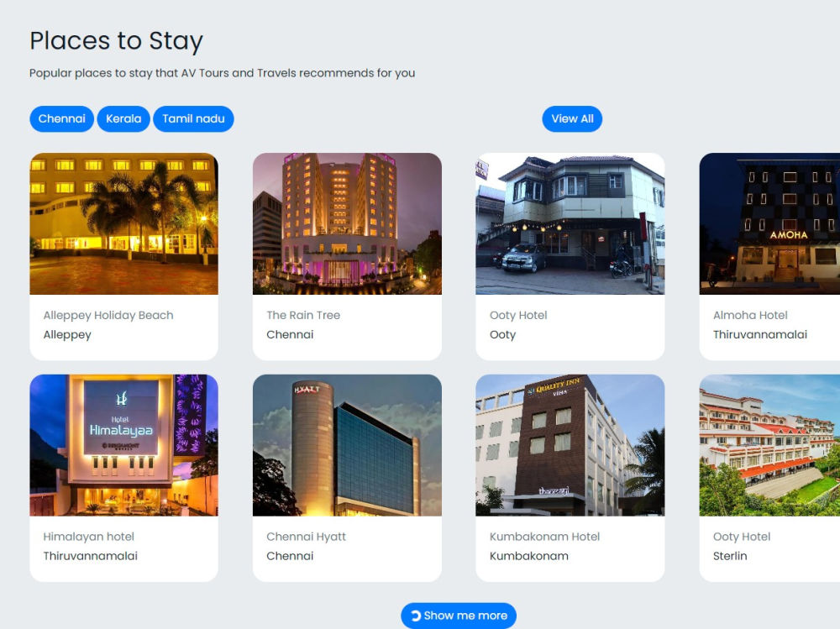Open the Chennai Hyatt photo

[347, 444]
